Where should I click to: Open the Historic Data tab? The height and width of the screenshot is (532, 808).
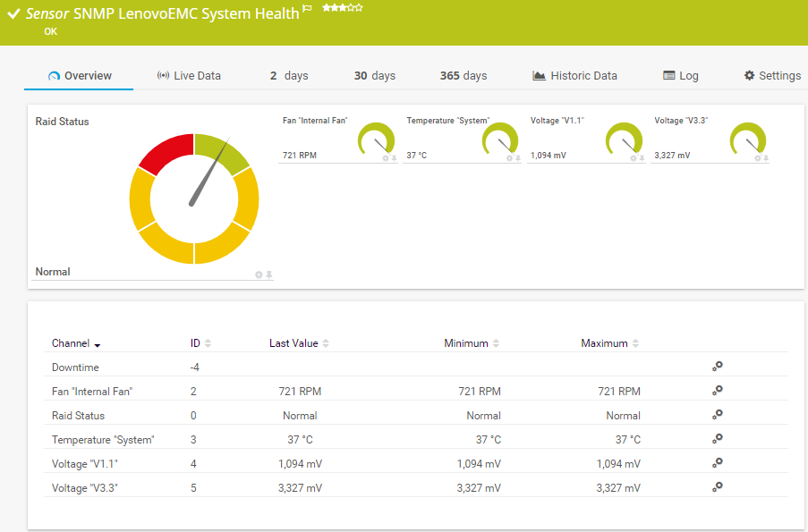pos(574,76)
